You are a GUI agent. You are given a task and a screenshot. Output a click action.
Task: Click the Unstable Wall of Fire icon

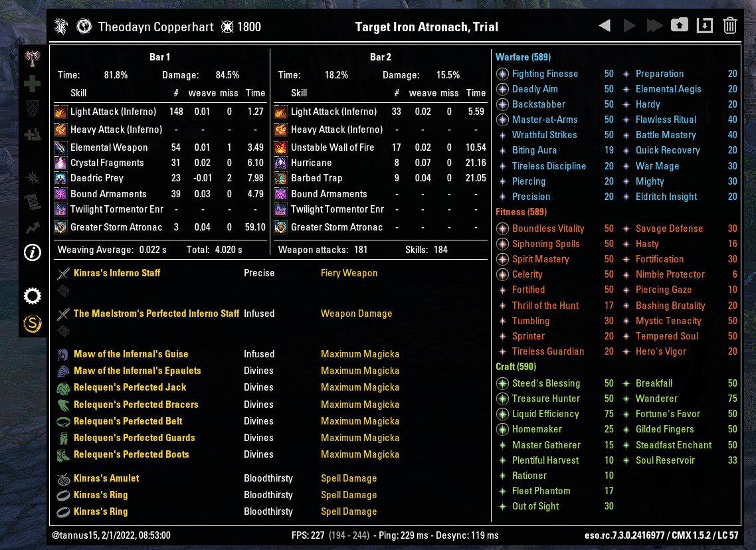point(280,147)
